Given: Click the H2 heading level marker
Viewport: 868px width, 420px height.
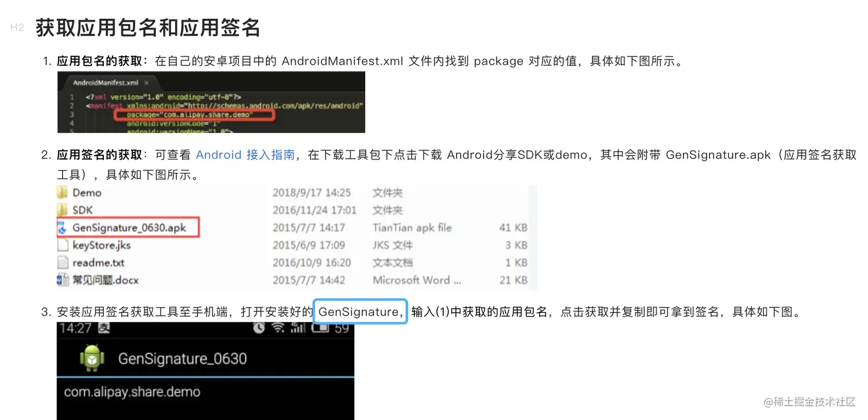Looking at the screenshot, I should pos(17,28).
